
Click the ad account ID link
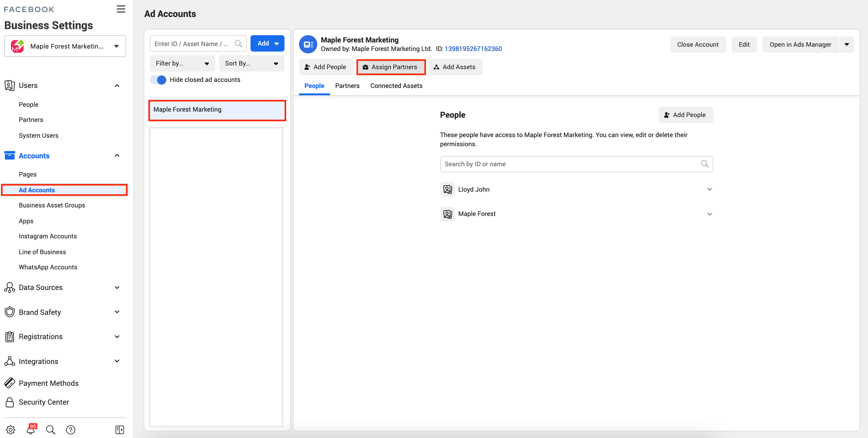point(473,49)
